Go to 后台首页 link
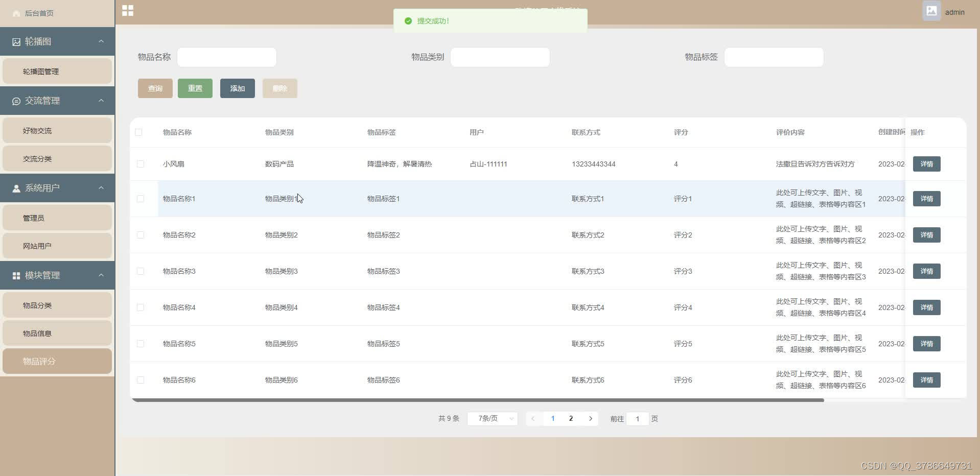Image resolution: width=980 pixels, height=476 pixels. click(x=39, y=13)
